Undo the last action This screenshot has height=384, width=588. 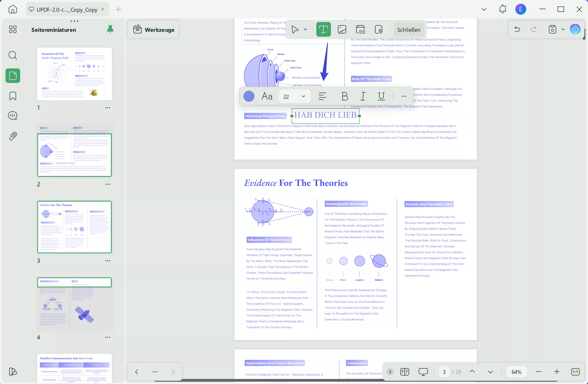(x=517, y=29)
